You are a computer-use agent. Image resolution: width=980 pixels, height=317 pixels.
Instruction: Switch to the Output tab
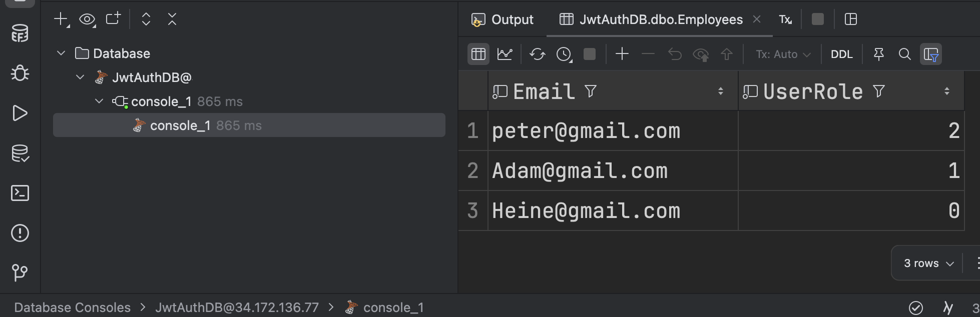pos(503,19)
